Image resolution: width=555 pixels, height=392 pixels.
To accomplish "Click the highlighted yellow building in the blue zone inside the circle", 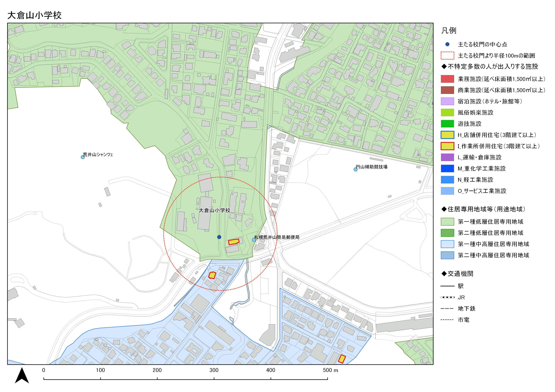I will pos(212,275).
